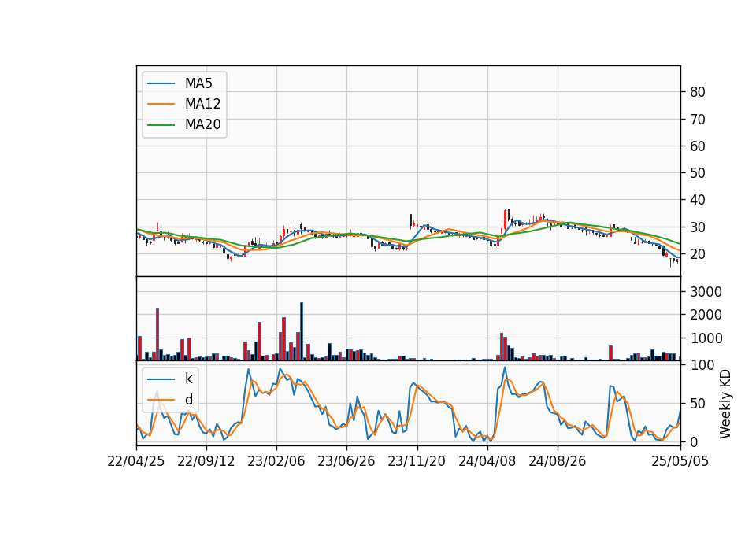The width and height of the screenshot is (756, 543).
Task: Click the volume axis value 1000
Action: [x=706, y=338]
